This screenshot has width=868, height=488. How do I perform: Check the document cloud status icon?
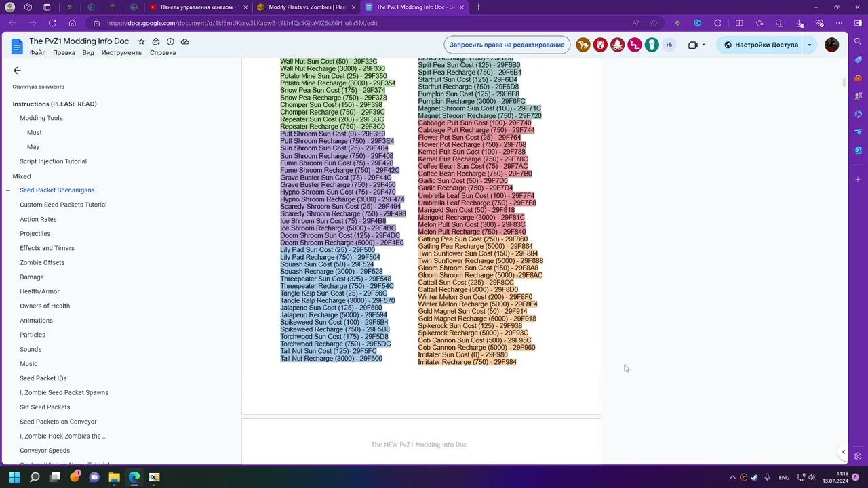184,41
